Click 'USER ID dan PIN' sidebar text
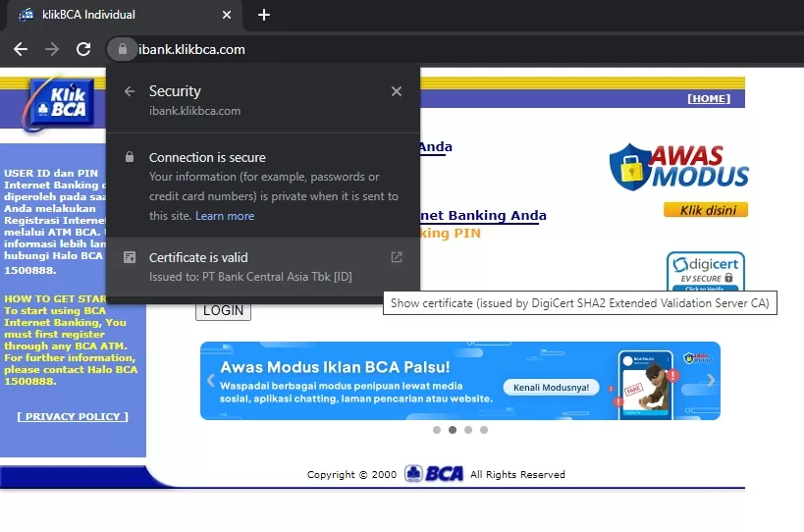The height and width of the screenshot is (532, 804). pos(51,173)
